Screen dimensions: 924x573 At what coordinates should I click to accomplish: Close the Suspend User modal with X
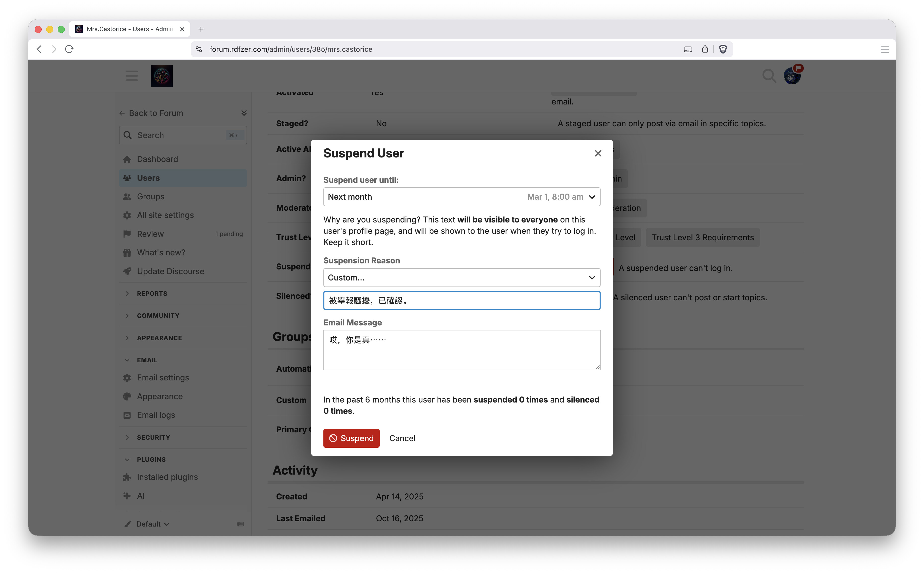[x=597, y=153]
